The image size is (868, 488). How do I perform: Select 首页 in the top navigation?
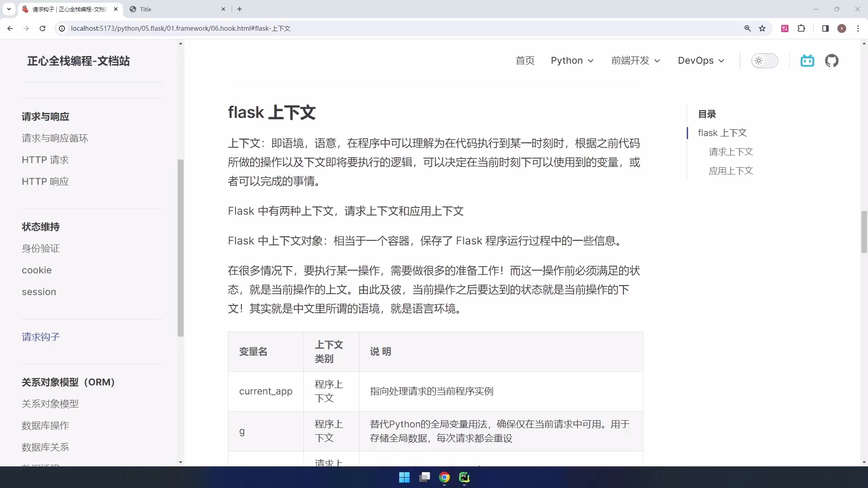(x=525, y=61)
